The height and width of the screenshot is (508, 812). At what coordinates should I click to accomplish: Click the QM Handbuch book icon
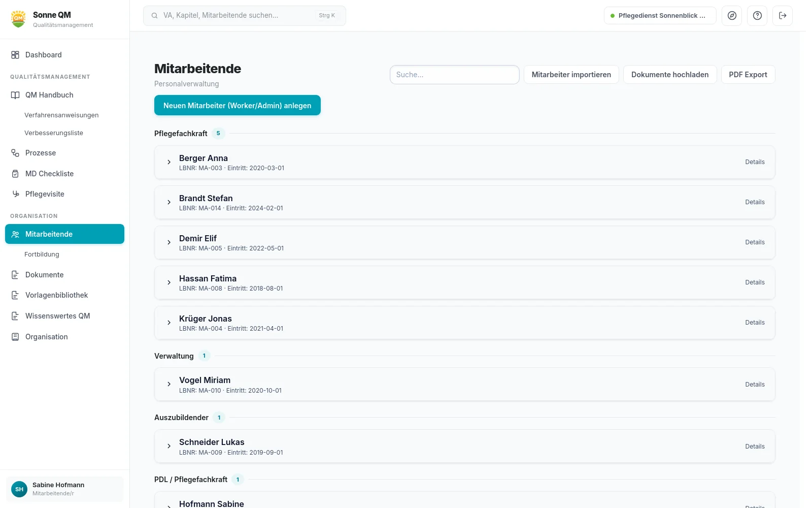click(15, 95)
